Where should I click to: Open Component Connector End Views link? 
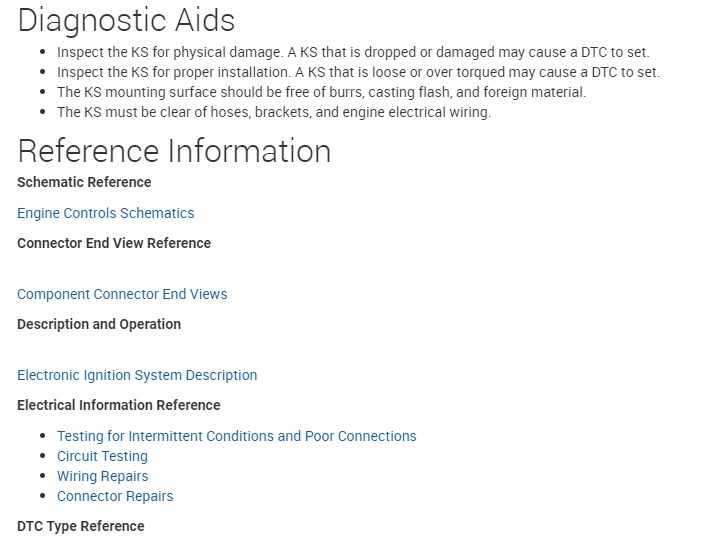pyautogui.click(x=122, y=294)
